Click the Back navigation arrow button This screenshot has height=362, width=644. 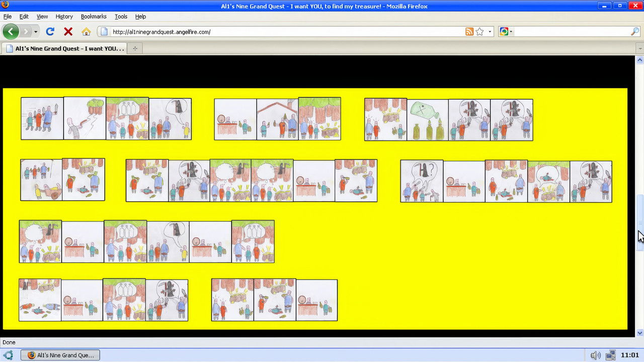(11, 32)
